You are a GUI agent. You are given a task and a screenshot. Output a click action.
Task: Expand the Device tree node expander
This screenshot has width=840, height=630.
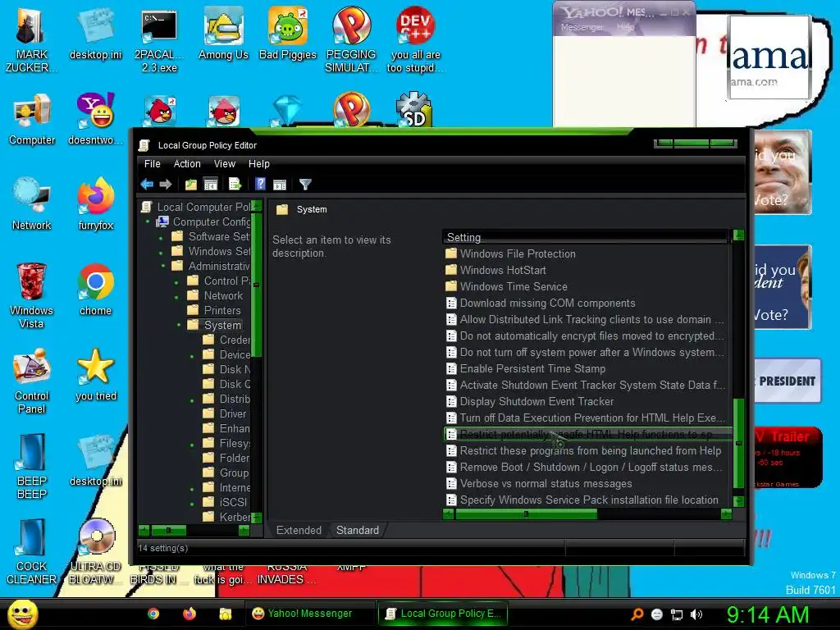192,356
